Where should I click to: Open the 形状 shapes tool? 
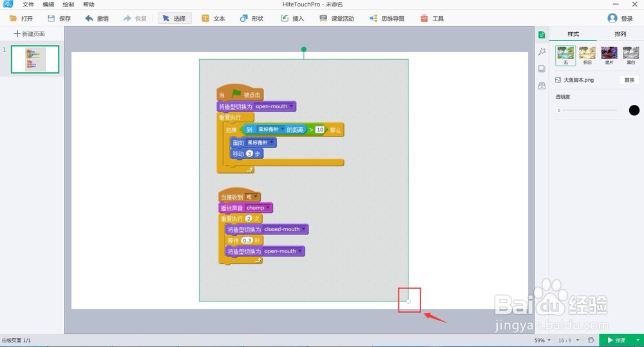[252, 19]
